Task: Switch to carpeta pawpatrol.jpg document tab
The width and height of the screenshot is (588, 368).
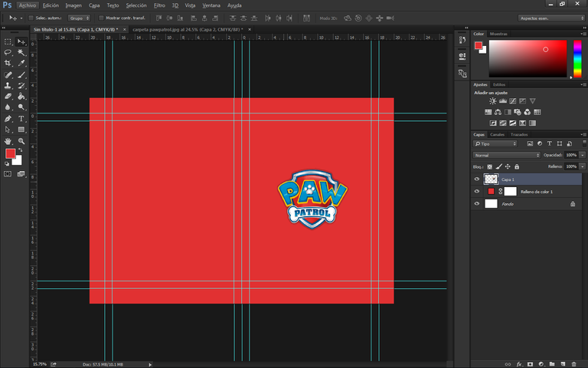Action: point(188,29)
